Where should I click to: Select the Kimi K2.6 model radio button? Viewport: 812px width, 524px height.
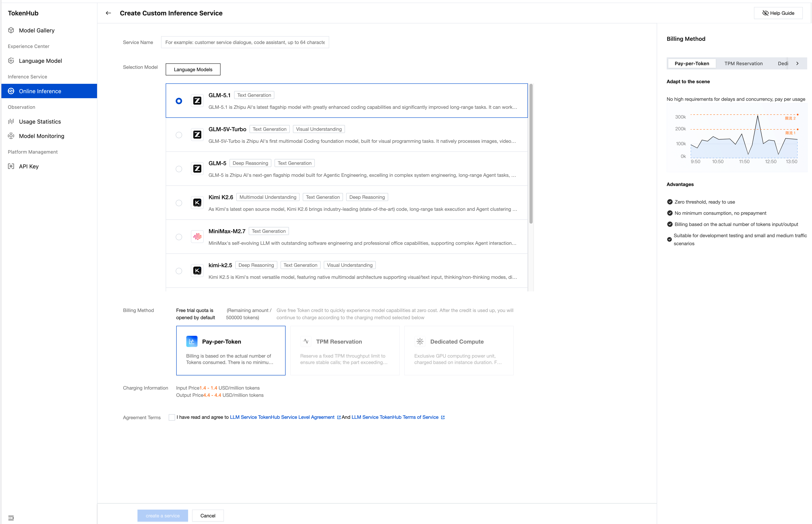(179, 203)
